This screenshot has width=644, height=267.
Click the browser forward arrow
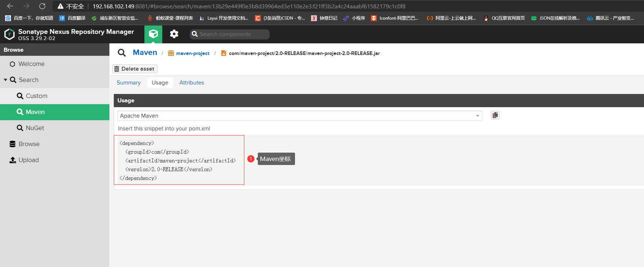point(26,6)
